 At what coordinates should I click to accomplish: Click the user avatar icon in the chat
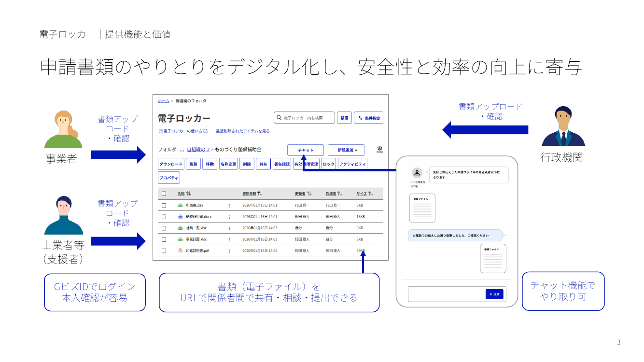click(x=417, y=173)
